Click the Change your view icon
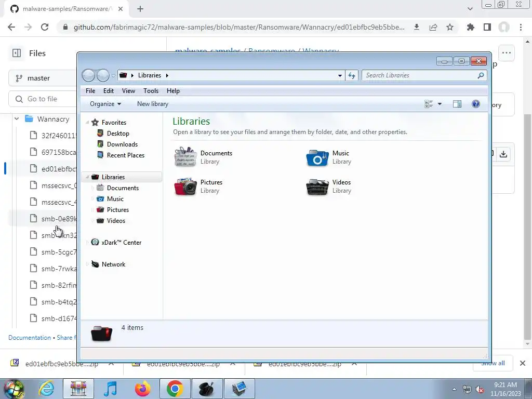 429,104
